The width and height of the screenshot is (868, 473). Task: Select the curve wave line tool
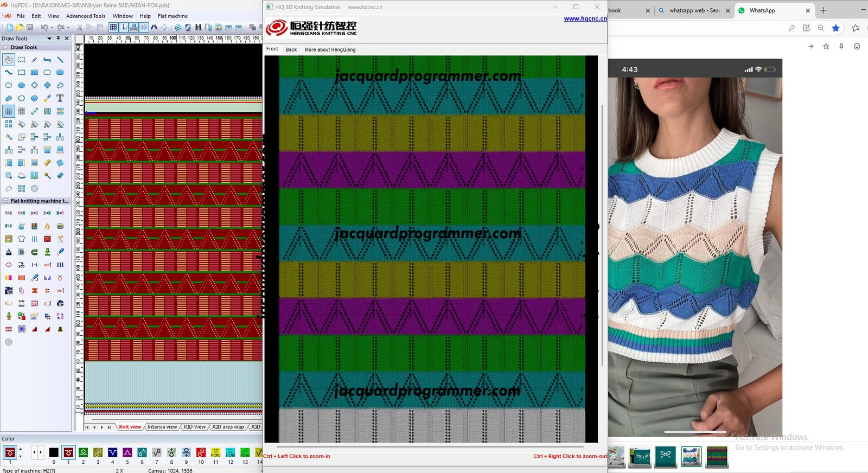[x=9, y=72]
